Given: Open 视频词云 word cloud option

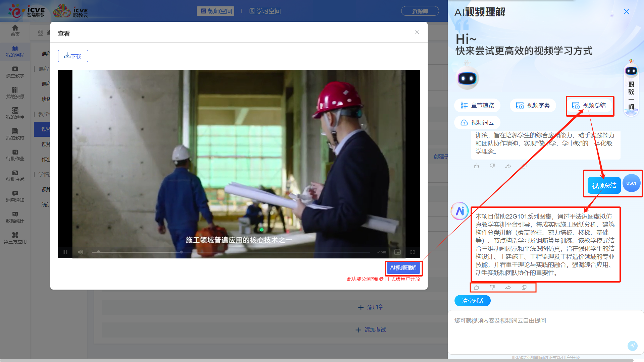Looking at the screenshot, I should pos(477,123).
